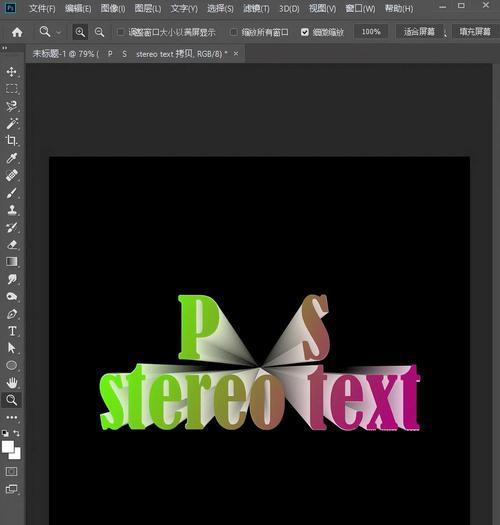The image size is (500, 525).
Task: Click the green letter P on canvas
Action: (198, 327)
